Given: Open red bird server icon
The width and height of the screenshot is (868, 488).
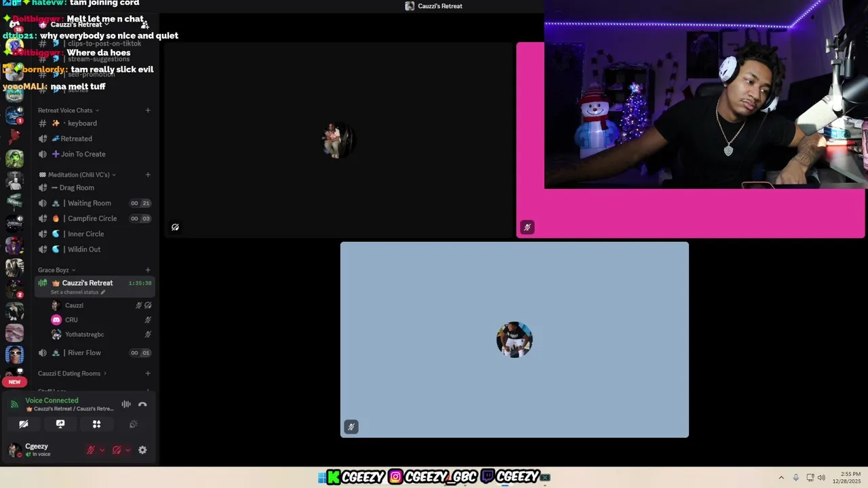Looking at the screenshot, I should [14, 137].
